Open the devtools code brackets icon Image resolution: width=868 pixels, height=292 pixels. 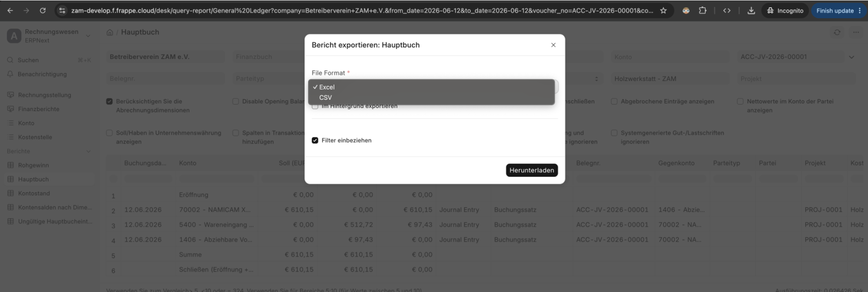726,10
